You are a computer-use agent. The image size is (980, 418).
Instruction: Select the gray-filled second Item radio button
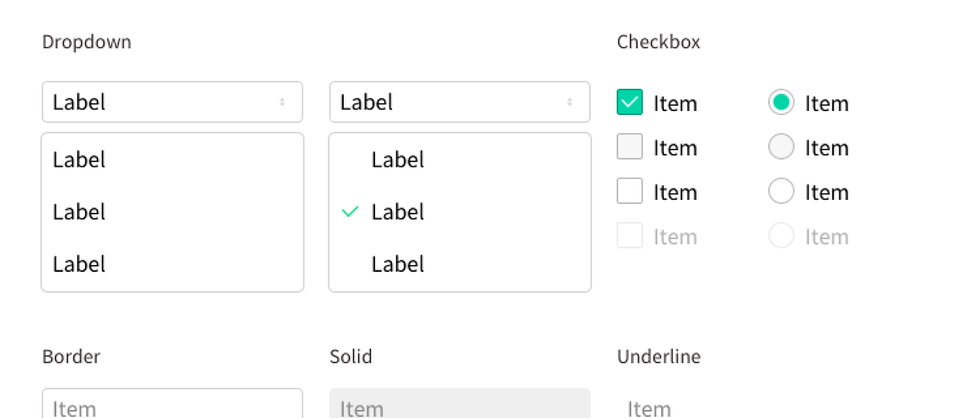(x=781, y=146)
